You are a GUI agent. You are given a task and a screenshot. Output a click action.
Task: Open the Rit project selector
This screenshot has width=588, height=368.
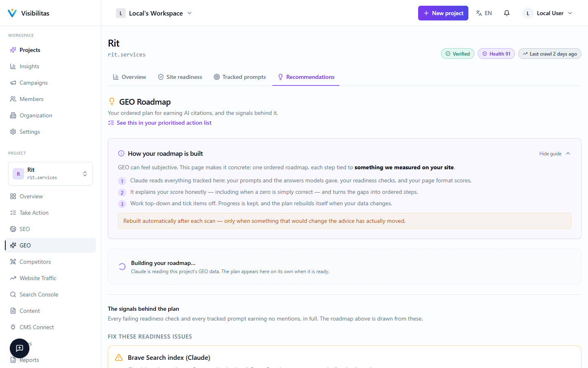pyautogui.click(x=50, y=174)
